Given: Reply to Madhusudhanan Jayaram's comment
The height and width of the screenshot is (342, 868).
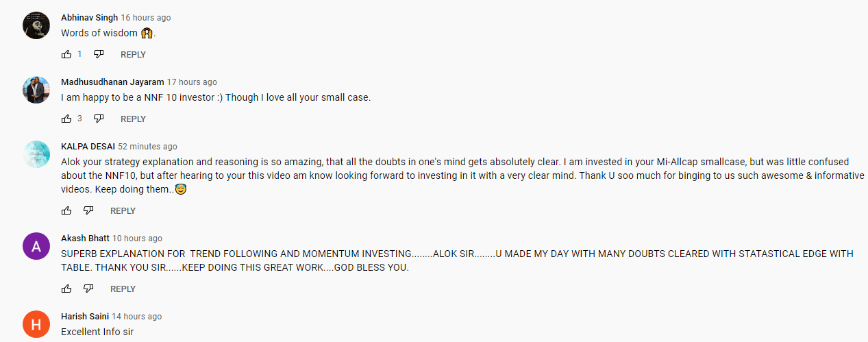Looking at the screenshot, I should pos(133,119).
